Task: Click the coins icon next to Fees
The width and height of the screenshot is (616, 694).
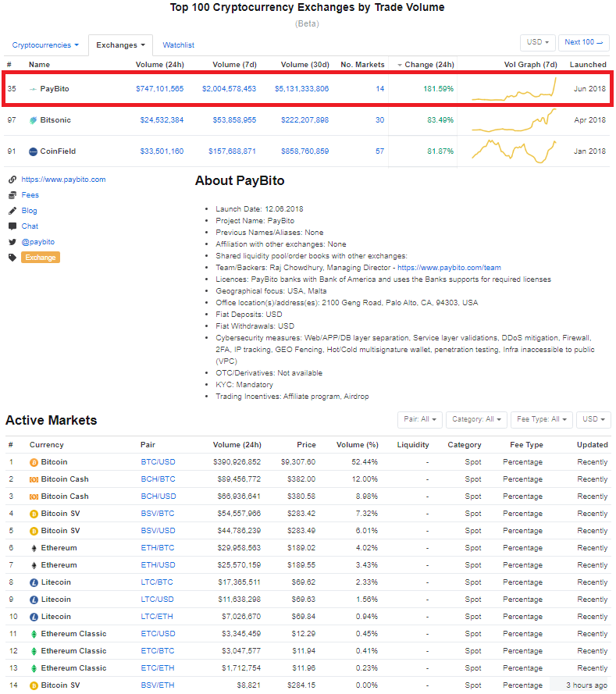Action: coord(12,195)
